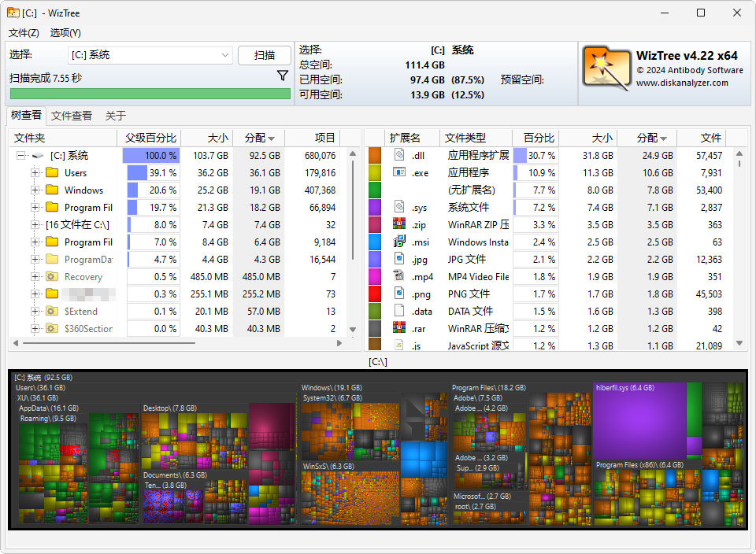Select the Users row size 36.2 GB

pos(212,172)
